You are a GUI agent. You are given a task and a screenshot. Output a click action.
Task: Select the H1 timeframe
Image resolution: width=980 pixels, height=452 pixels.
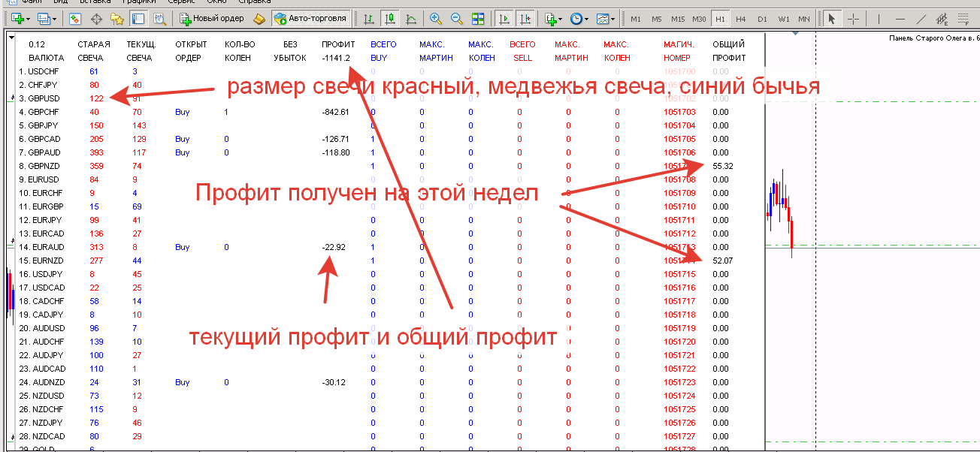(720, 18)
